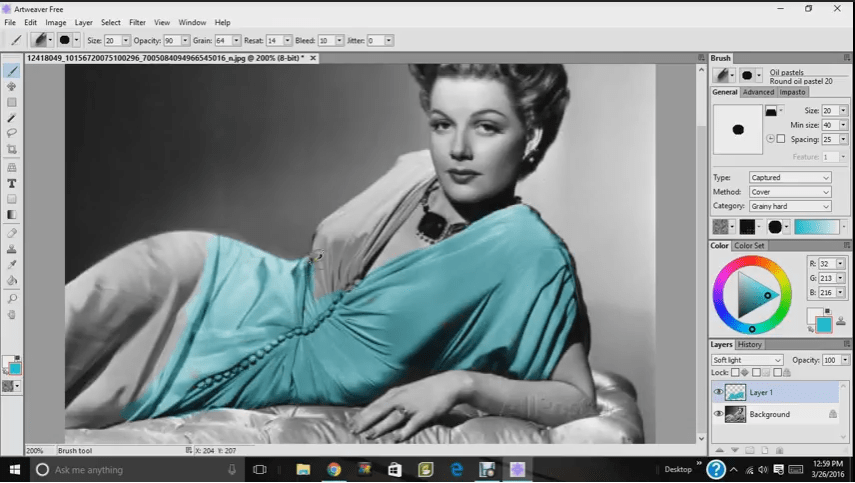Hide Layer 1 using its eye icon
Viewport: 855px width, 483px height.
click(718, 392)
